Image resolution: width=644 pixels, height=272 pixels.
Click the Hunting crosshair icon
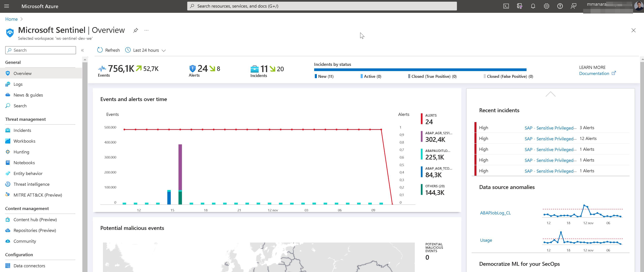8,152
